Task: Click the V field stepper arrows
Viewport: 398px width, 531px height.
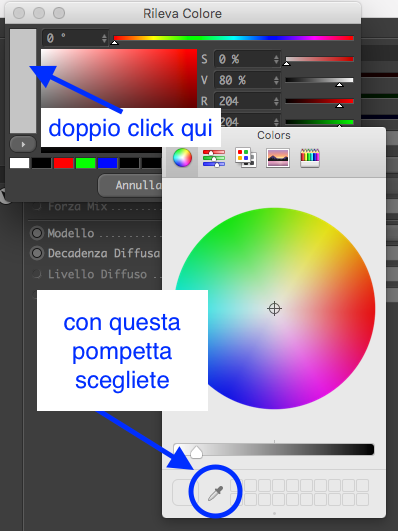Action: tap(276, 80)
